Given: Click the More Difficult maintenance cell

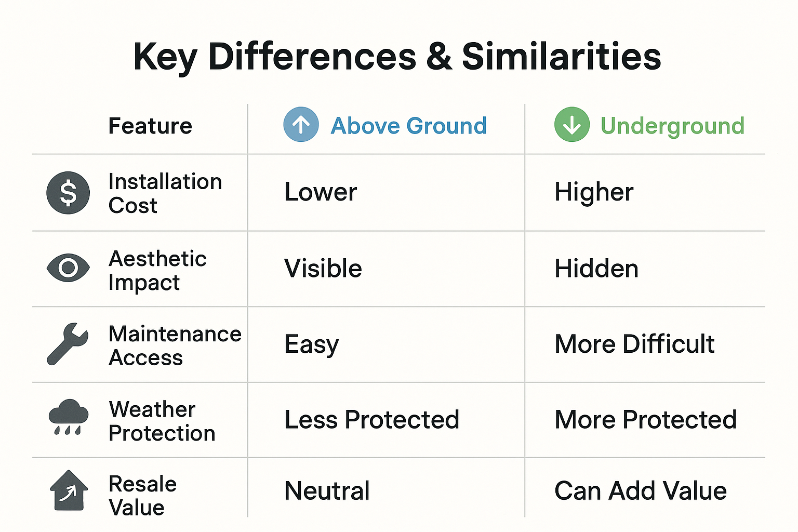Looking at the screenshot, I should 634,344.
